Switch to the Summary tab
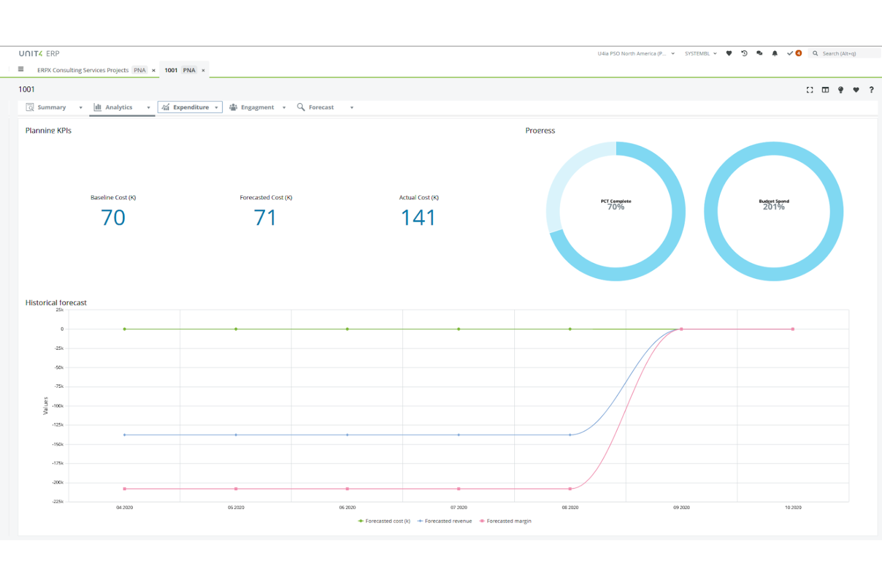This screenshot has width=882, height=588. click(x=52, y=107)
